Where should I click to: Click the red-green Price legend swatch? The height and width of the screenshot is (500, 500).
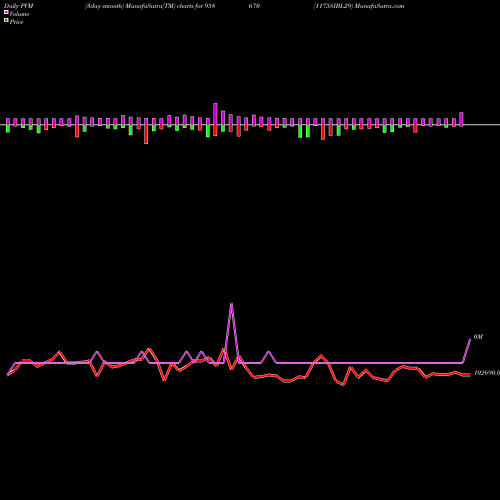(x=6, y=20)
